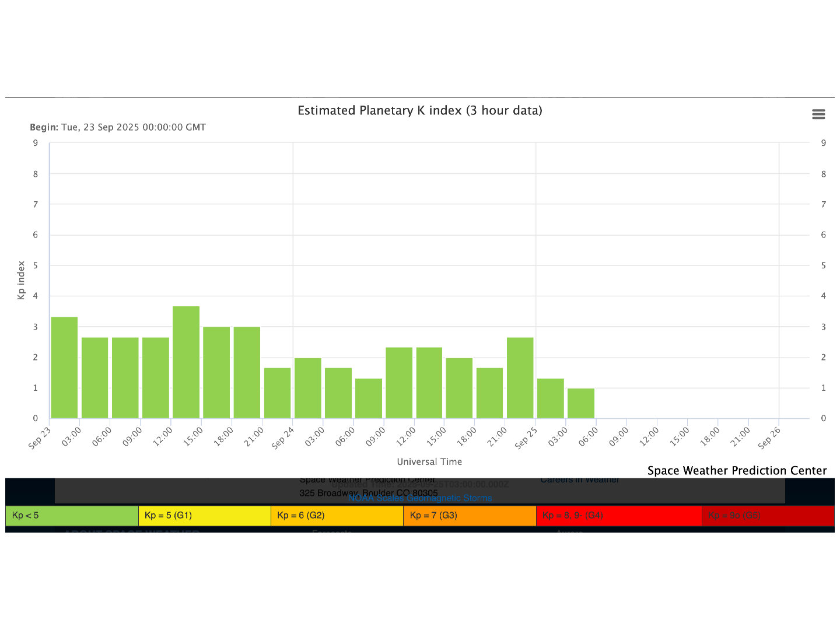Click the last bar at Sep 25 03:00
This screenshot has width=840, height=630.
click(x=581, y=403)
